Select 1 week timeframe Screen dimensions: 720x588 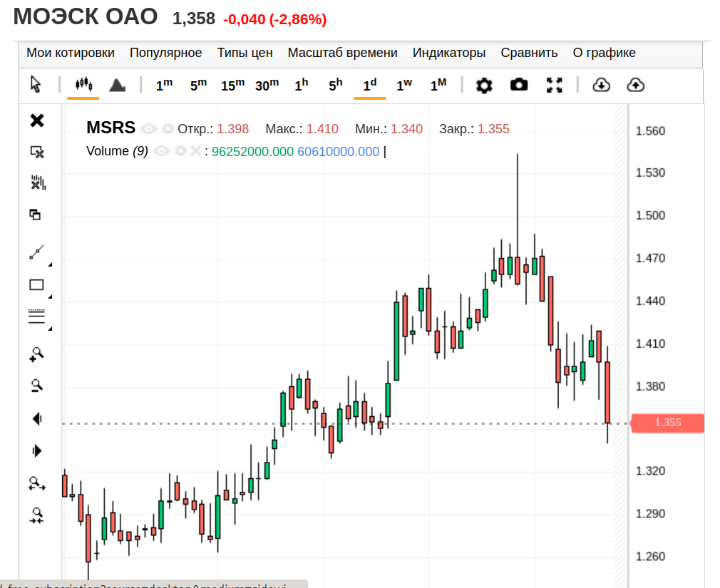404,85
